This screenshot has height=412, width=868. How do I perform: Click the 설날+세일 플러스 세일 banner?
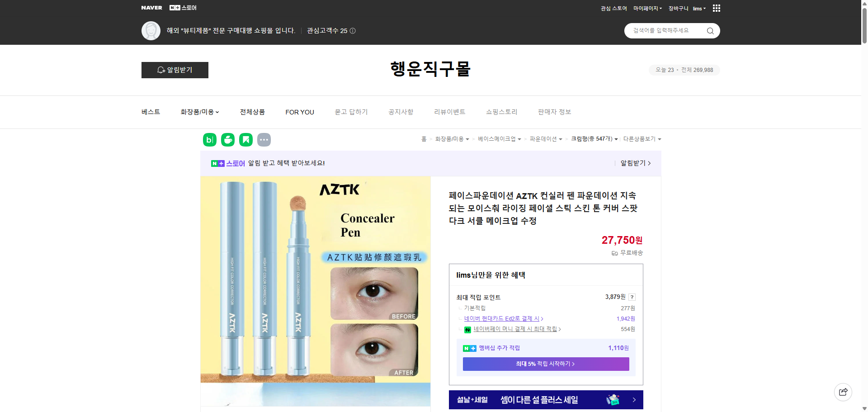[x=545, y=400]
